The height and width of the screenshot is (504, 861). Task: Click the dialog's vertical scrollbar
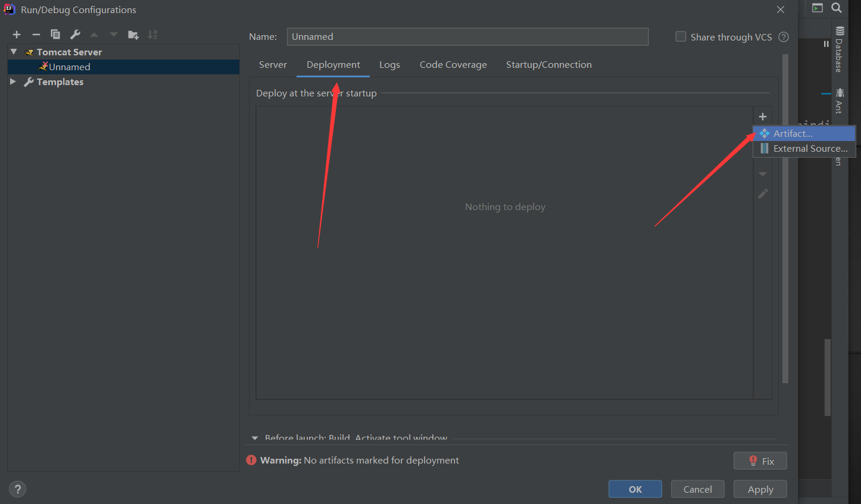[x=785, y=218]
